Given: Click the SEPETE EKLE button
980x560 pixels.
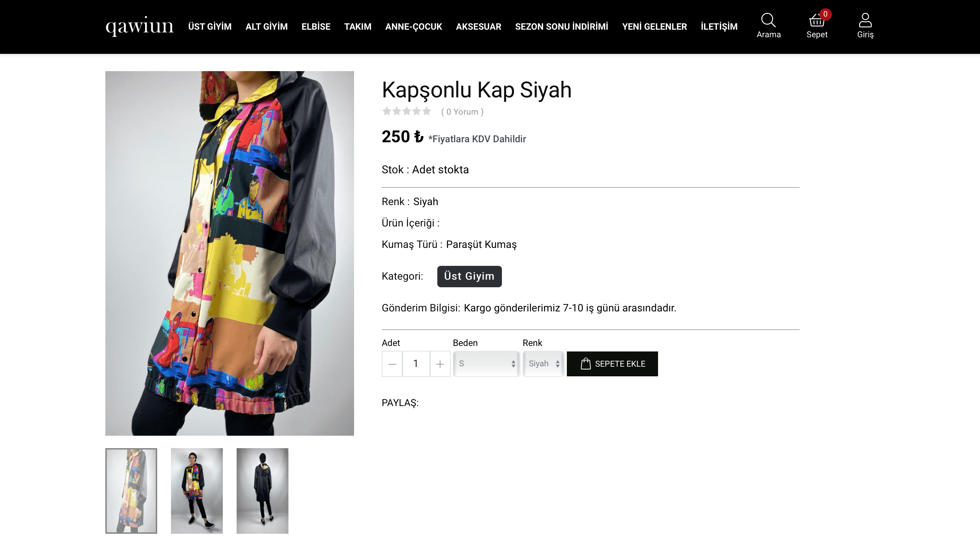Looking at the screenshot, I should pos(612,364).
